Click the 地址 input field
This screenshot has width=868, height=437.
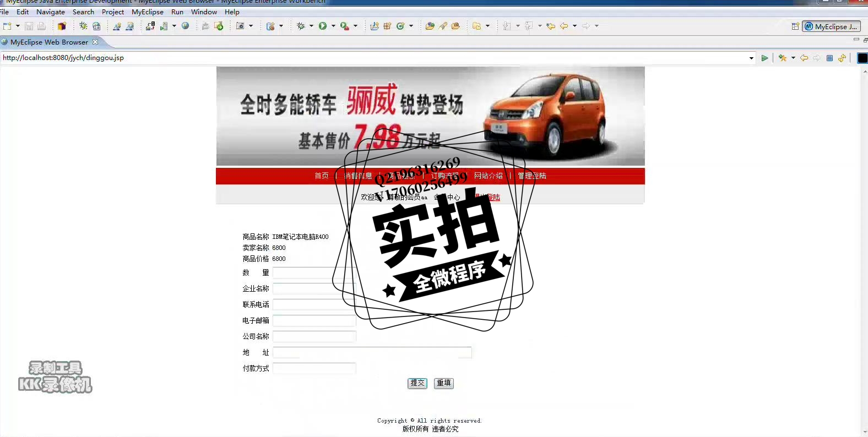click(x=372, y=352)
